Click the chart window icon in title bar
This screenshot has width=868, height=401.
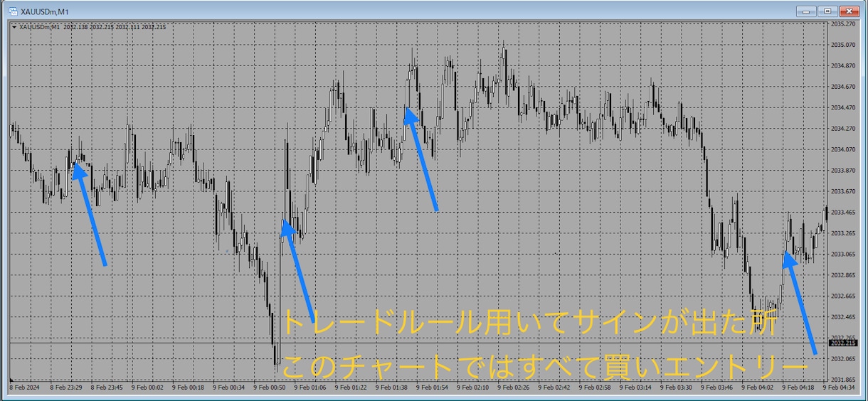click(12, 11)
